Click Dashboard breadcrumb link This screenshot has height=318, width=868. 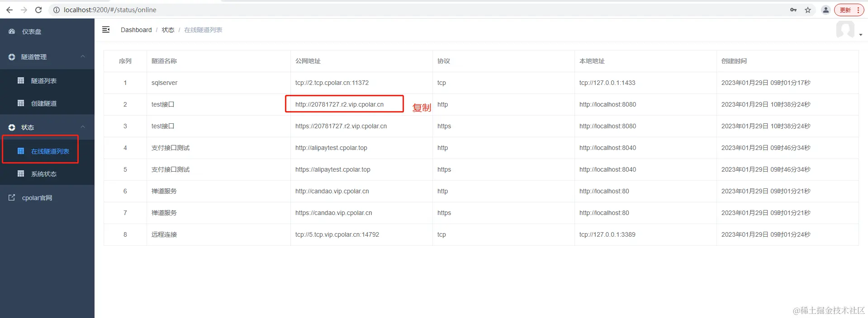pyautogui.click(x=136, y=30)
